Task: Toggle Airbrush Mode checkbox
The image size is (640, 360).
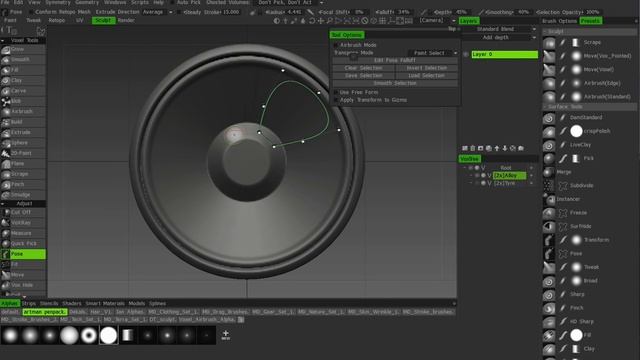Action: 336,45
